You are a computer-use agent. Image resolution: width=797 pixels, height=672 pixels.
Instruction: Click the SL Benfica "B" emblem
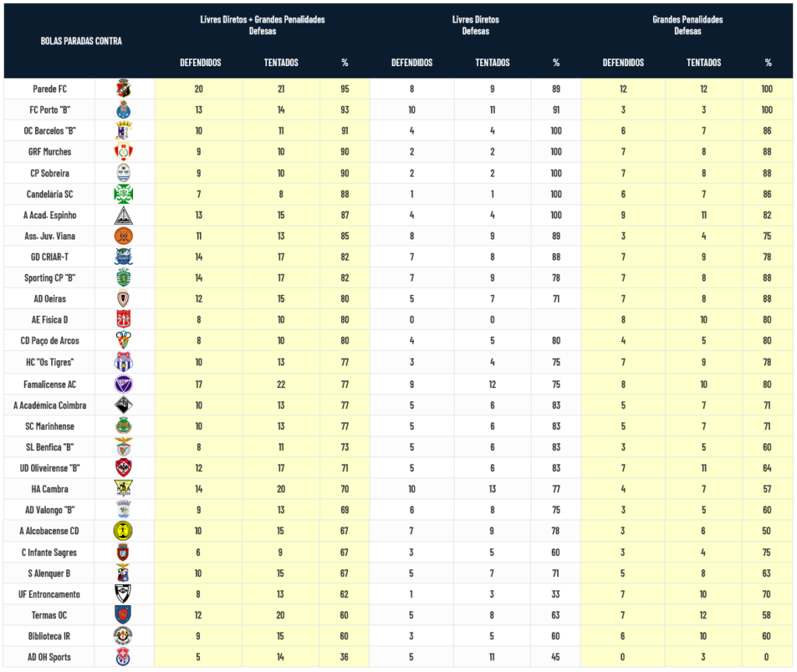123,446
